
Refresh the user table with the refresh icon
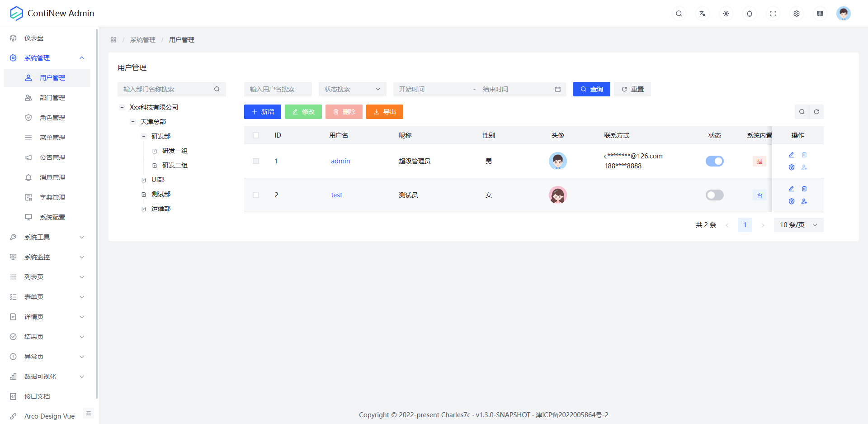pyautogui.click(x=816, y=112)
